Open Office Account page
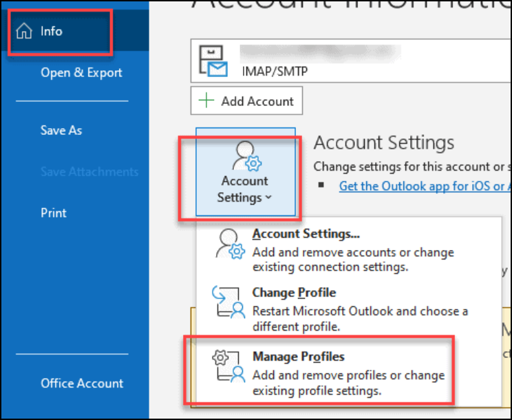 click(x=82, y=384)
